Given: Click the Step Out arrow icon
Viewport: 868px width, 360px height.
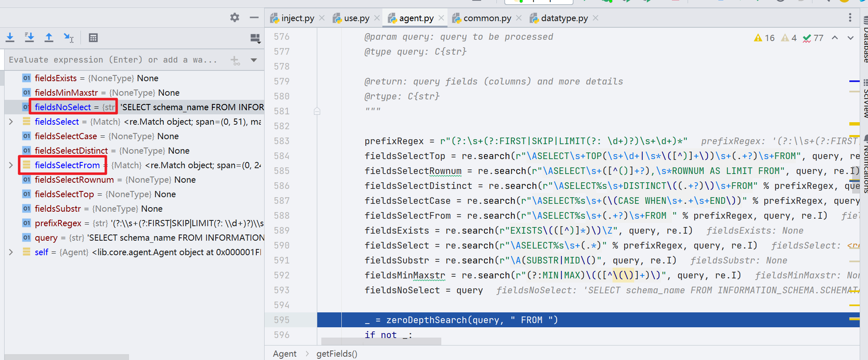Looking at the screenshot, I should (49, 38).
